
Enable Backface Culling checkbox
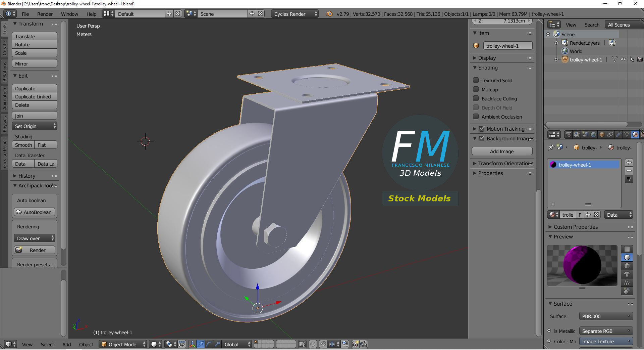pyautogui.click(x=476, y=98)
